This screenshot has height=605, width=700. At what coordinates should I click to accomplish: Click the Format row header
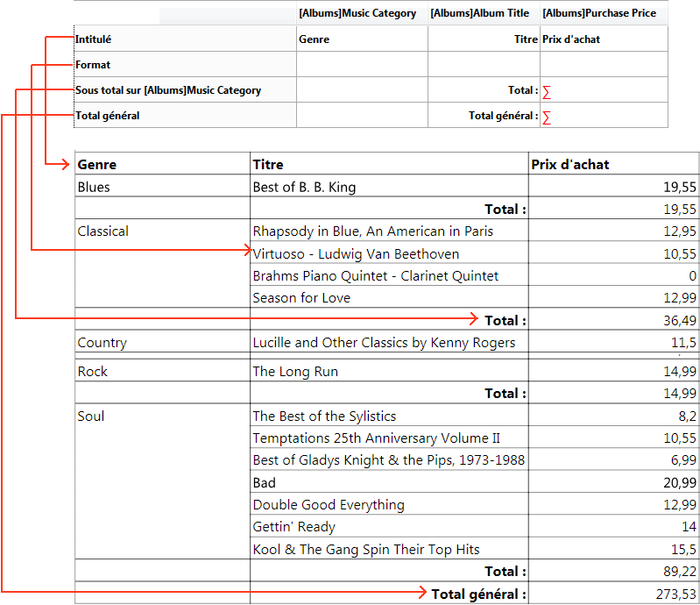coord(94,65)
